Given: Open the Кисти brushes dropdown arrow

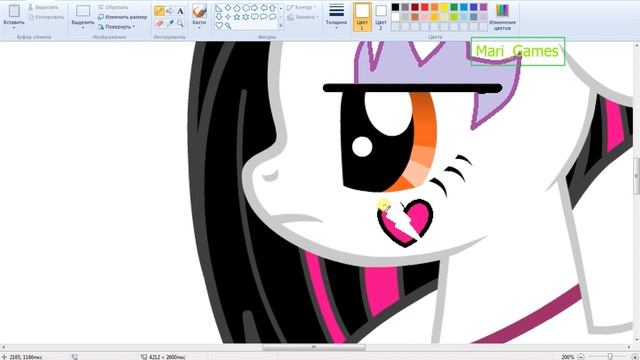Looking at the screenshot, I should [x=199, y=28].
